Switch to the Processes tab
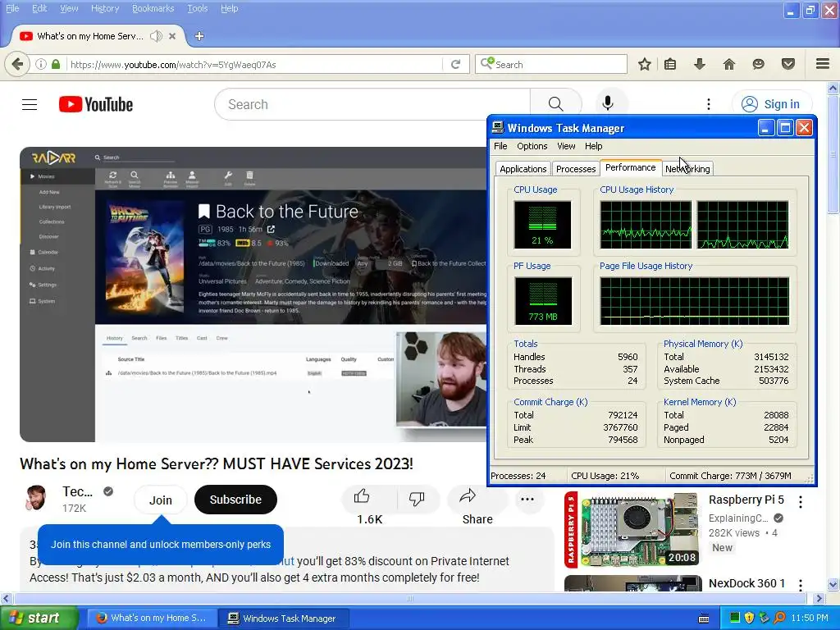 [x=575, y=169]
